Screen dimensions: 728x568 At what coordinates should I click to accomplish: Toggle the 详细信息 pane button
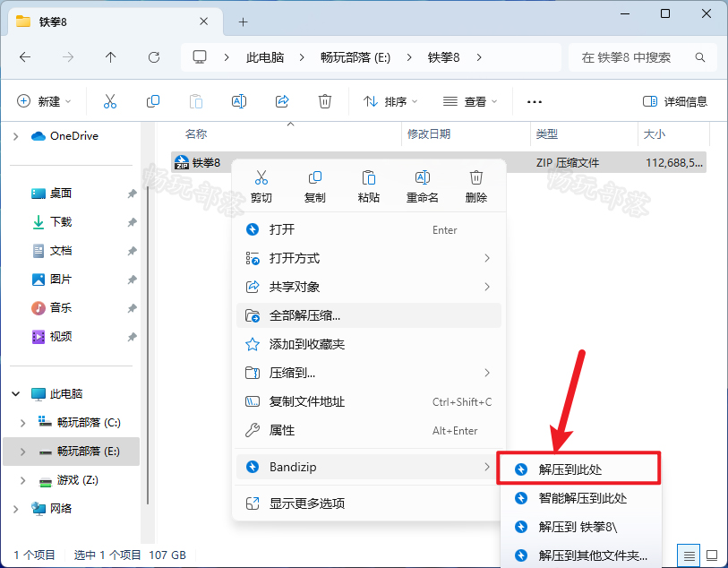674,101
